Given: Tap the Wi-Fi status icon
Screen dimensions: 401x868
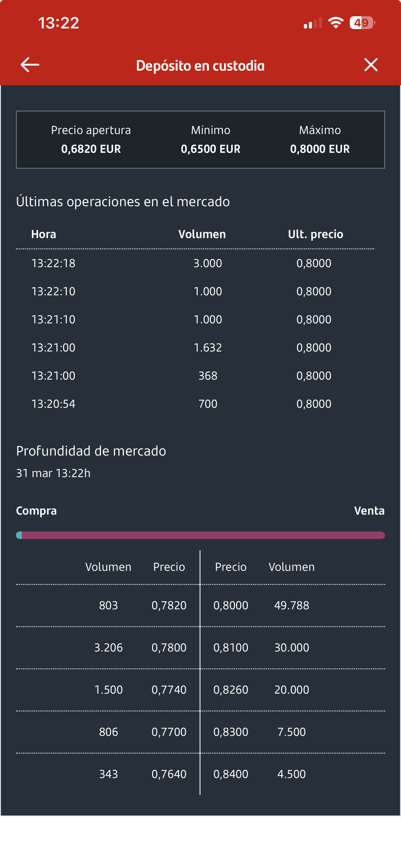Looking at the screenshot, I should (x=335, y=23).
